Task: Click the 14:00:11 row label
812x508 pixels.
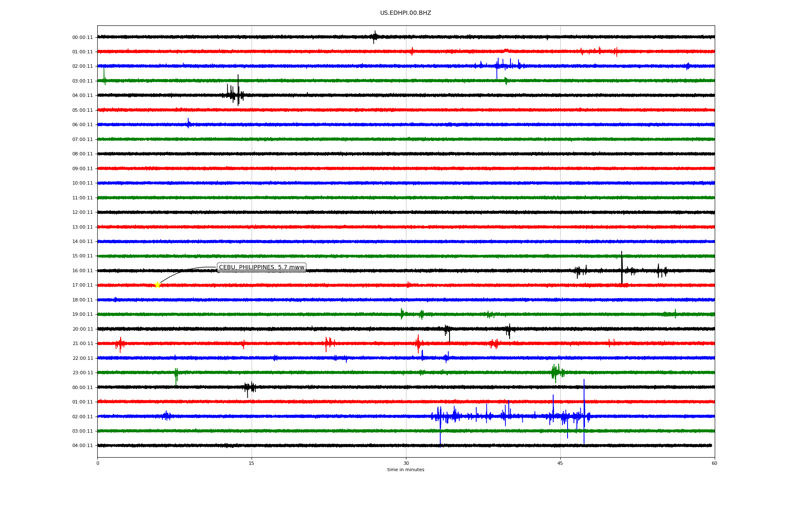Action: coord(82,242)
